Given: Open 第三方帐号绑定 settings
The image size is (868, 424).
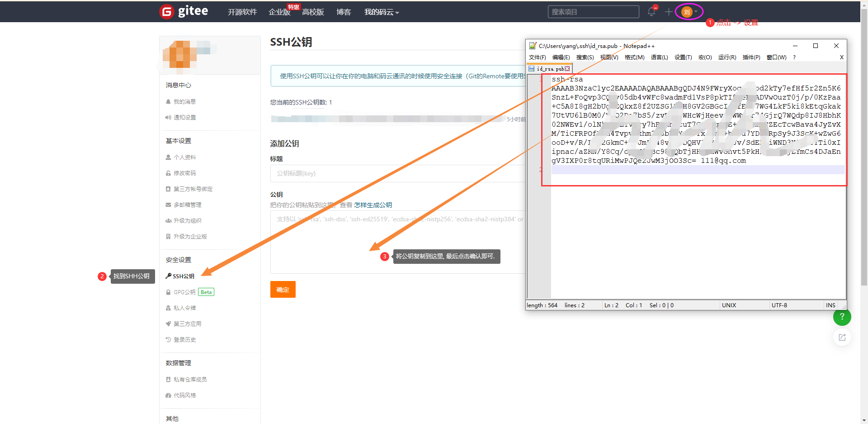Looking at the screenshot, I should click(x=189, y=189).
